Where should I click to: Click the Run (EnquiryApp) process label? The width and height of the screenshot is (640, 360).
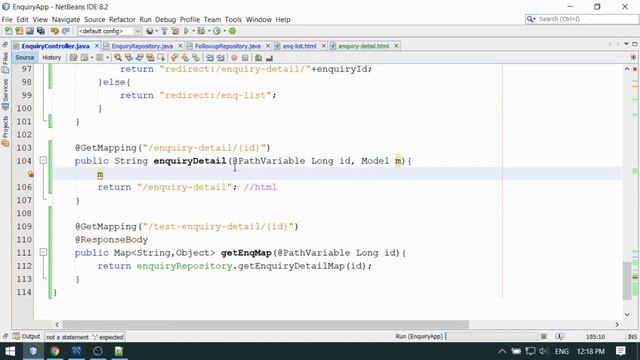(419, 337)
